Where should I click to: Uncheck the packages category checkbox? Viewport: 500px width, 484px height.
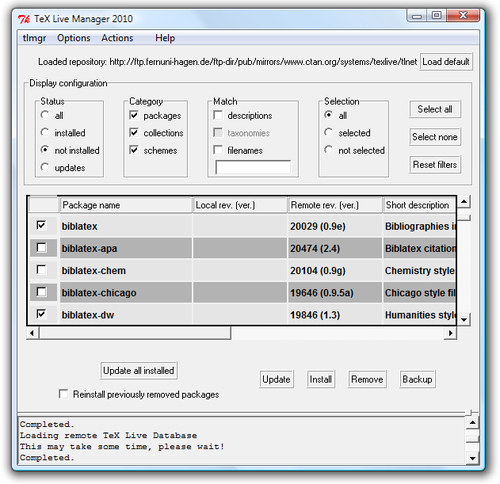click(x=134, y=115)
